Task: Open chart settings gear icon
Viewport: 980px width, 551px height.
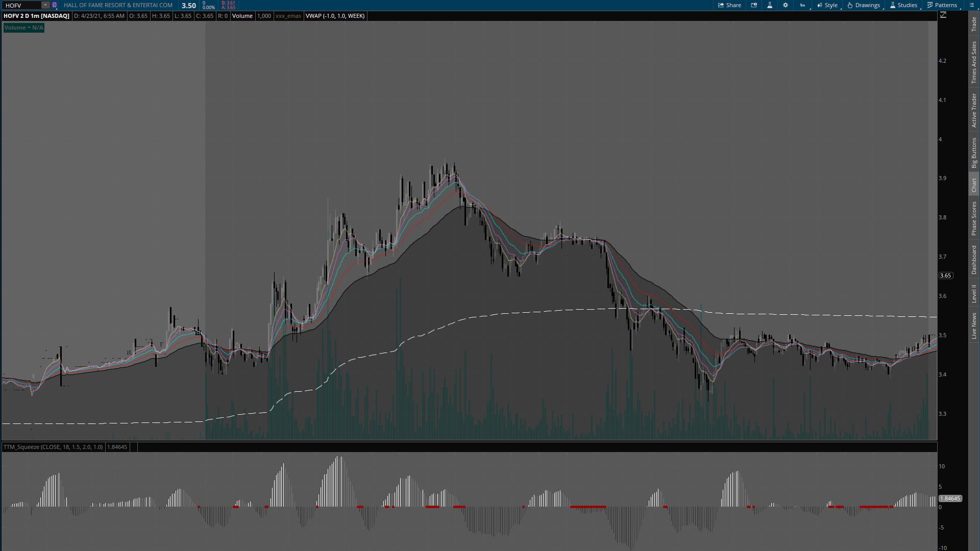Action: tap(786, 5)
